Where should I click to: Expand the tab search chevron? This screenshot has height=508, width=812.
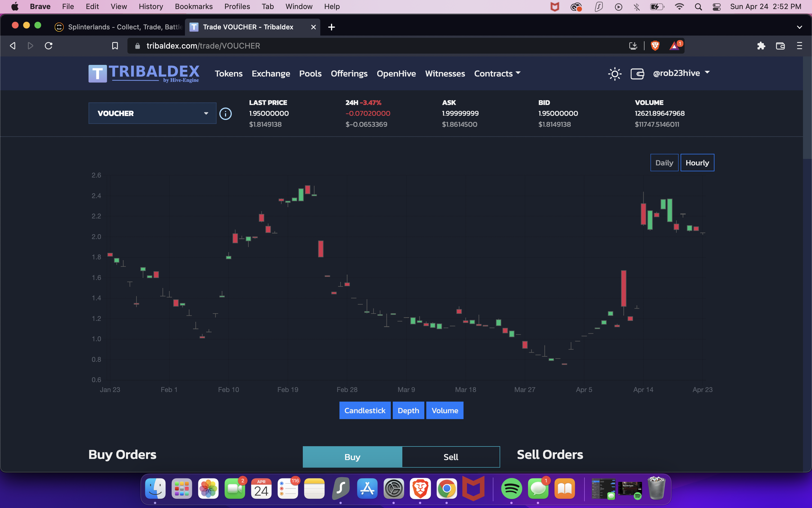(x=799, y=27)
